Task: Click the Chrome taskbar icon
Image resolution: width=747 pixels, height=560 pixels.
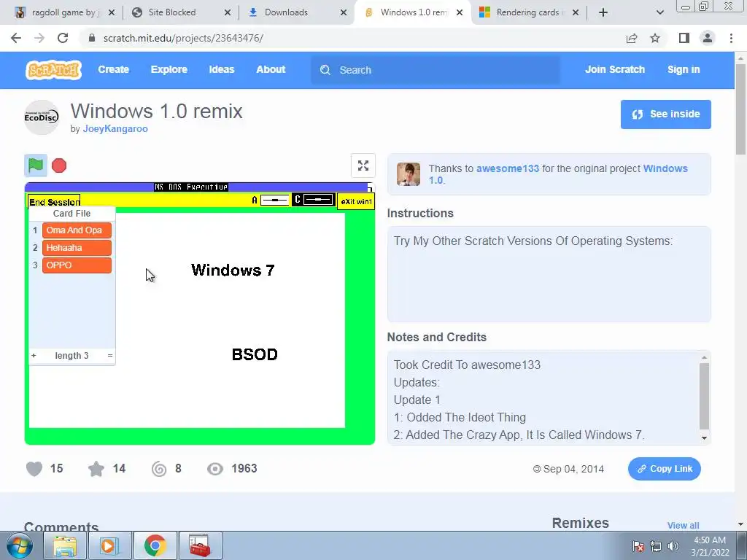Action: (155, 545)
